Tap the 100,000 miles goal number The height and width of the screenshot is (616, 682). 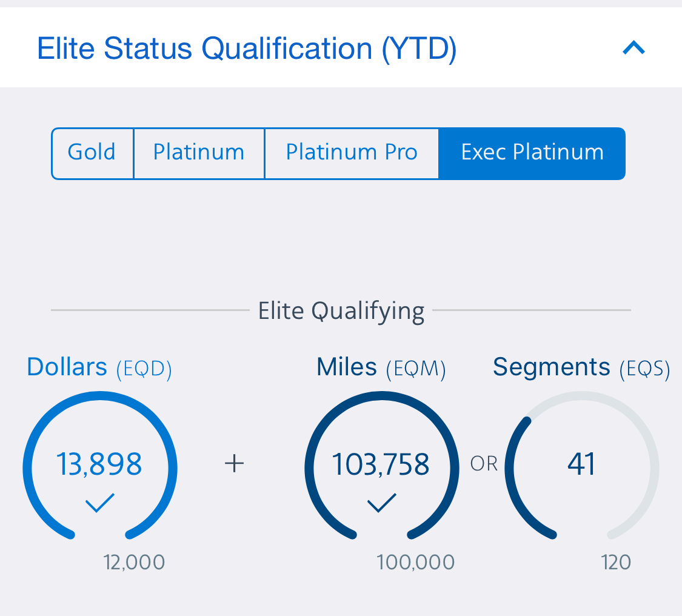(415, 563)
